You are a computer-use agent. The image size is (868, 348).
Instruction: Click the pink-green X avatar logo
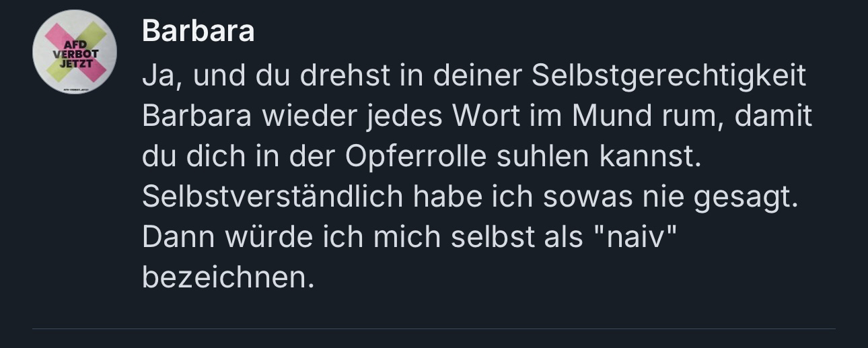[75, 52]
